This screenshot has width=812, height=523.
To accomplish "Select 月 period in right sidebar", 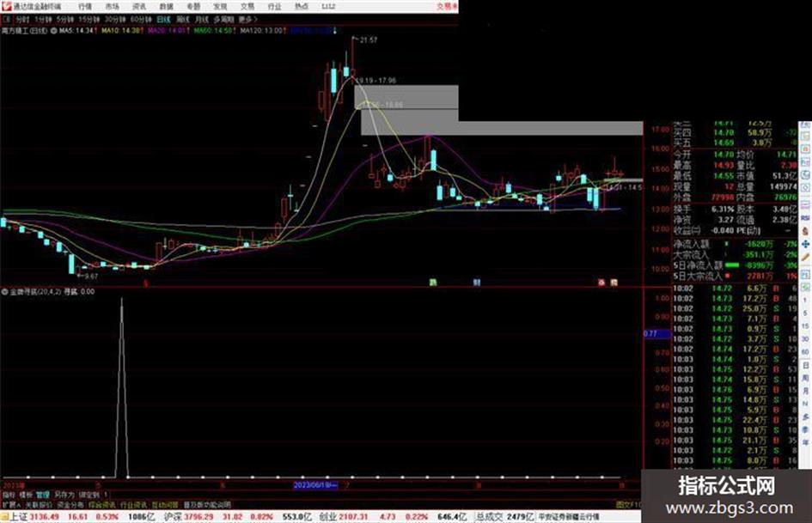I will pyautogui.click(x=805, y=391).
